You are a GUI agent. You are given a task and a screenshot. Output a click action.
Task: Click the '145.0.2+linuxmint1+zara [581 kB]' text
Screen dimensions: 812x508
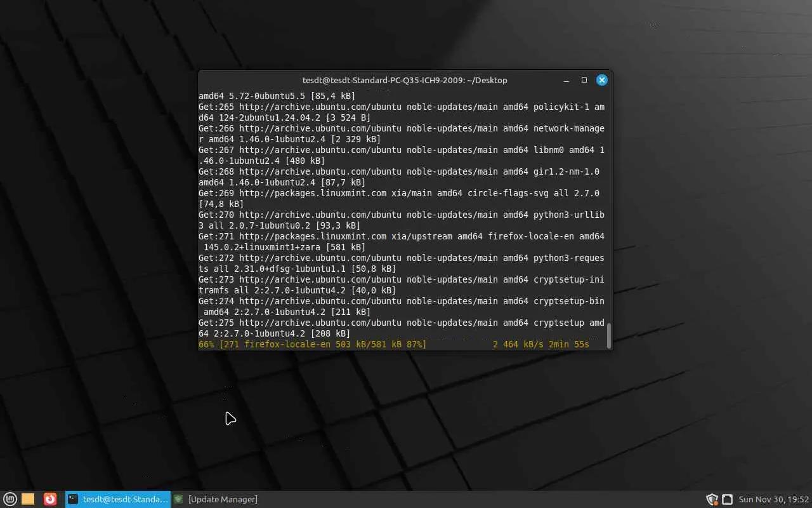285,247
